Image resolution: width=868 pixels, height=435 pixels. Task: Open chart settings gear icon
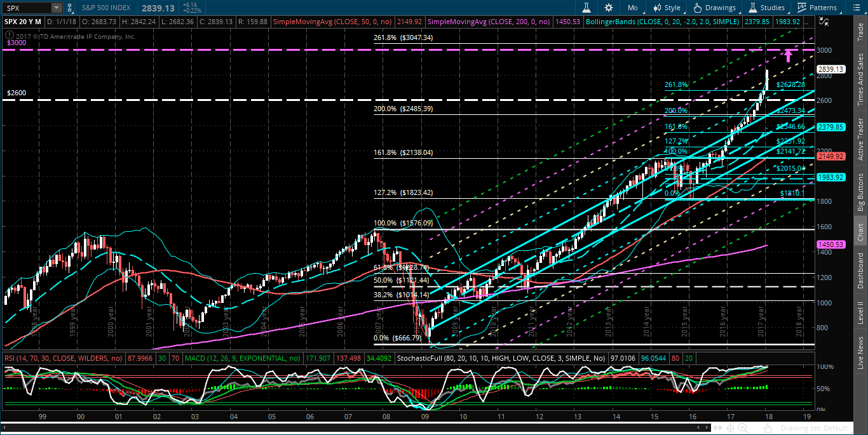[x=609, y=8]
